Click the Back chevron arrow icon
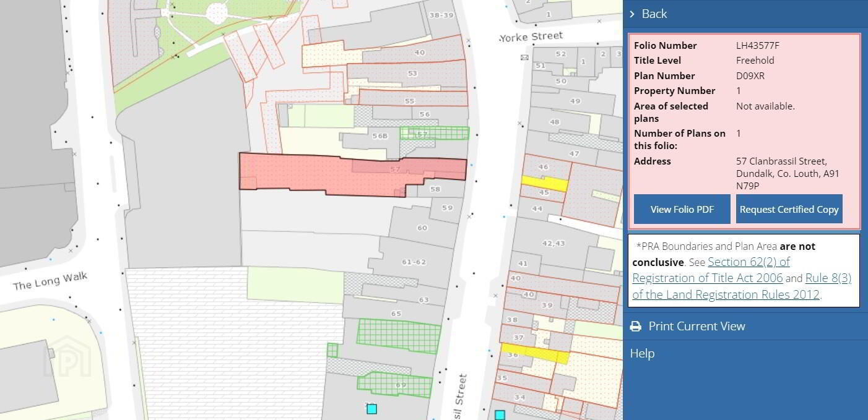Image resolution: width=868 pixels, height=420 pixels. click(x=632, y=14)
